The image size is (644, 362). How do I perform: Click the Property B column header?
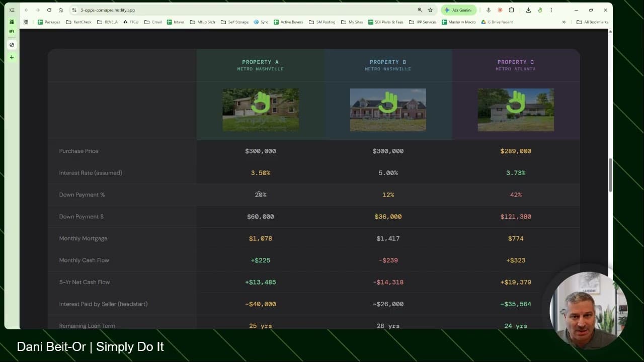point(388,65)
